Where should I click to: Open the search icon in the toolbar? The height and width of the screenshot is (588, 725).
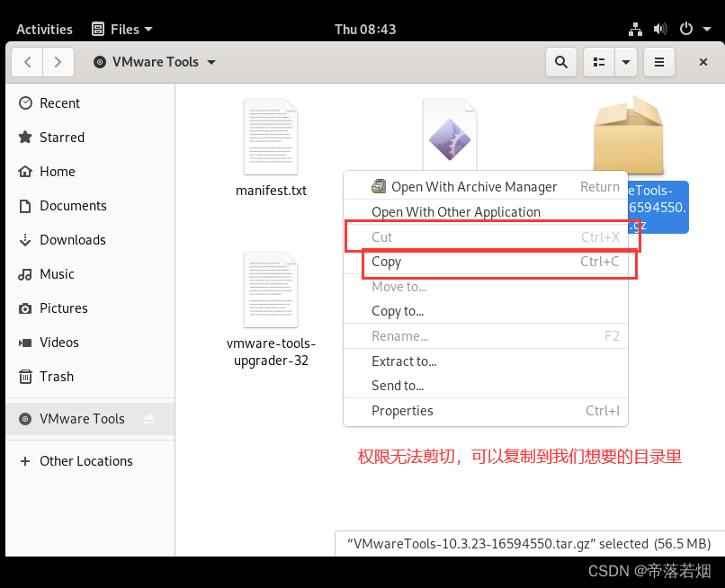click(560, 62)
